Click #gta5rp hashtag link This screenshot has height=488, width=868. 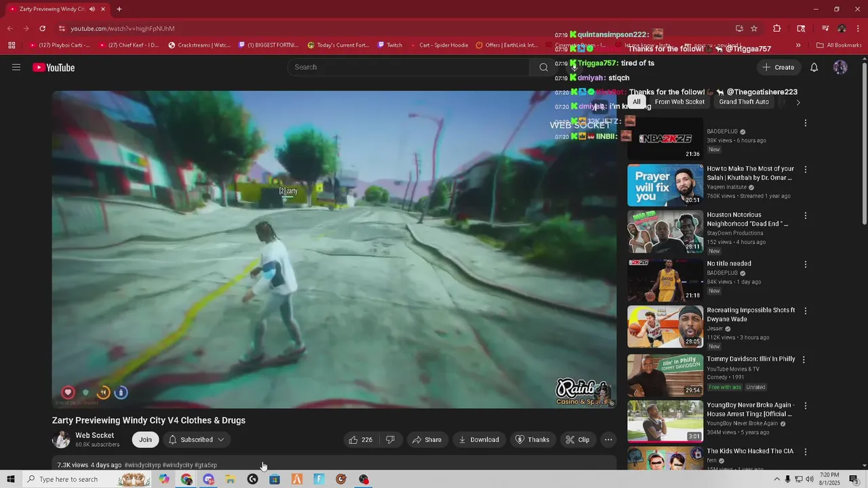click(x=205, y=466)
